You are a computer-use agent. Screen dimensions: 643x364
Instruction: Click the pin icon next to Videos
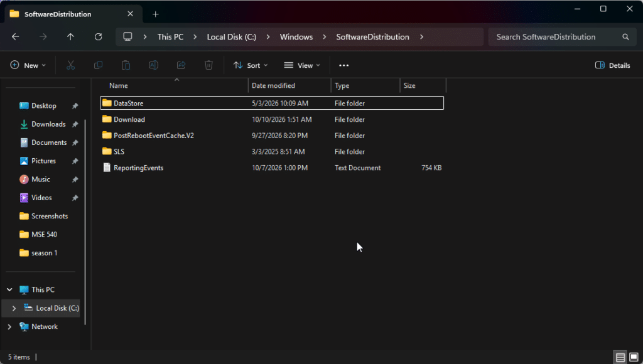pos(75,198)
